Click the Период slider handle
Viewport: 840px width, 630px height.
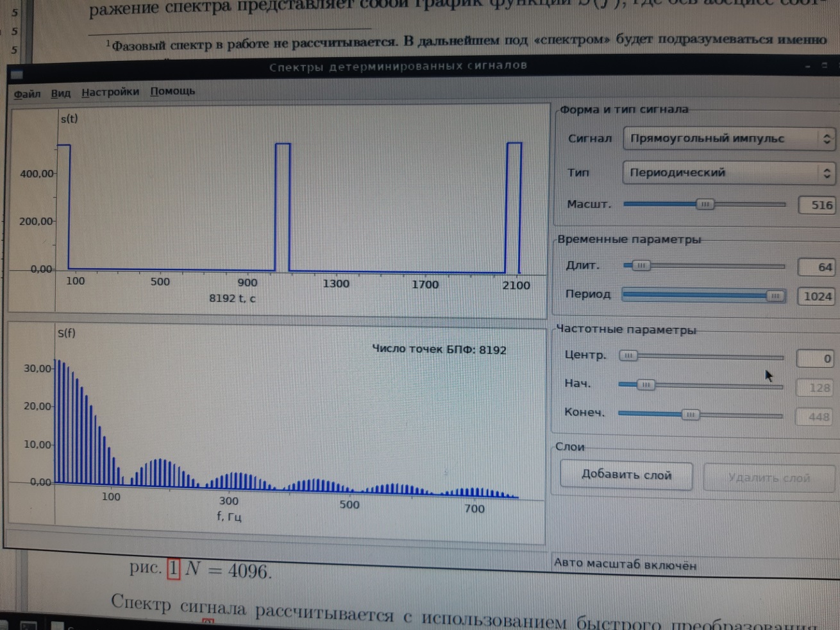click(x=775, y=296)
